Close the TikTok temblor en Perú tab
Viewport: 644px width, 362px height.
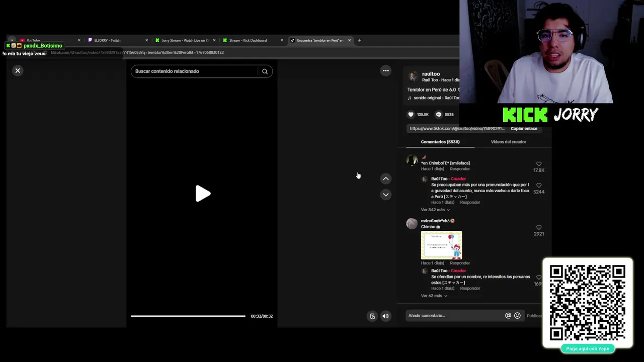[x=349, y=40]
